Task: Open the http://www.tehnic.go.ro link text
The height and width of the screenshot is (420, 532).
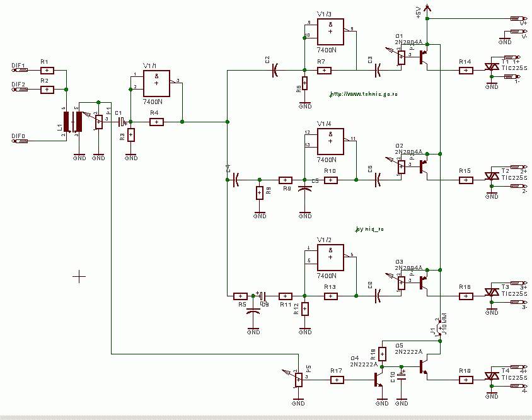Action: [x=362, y=95]
